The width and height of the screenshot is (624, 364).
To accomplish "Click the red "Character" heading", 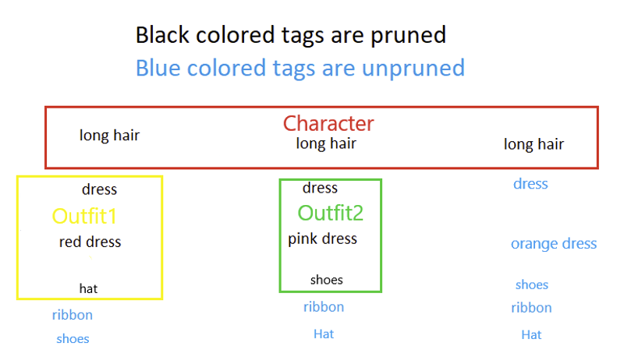I will click(328, 123).
